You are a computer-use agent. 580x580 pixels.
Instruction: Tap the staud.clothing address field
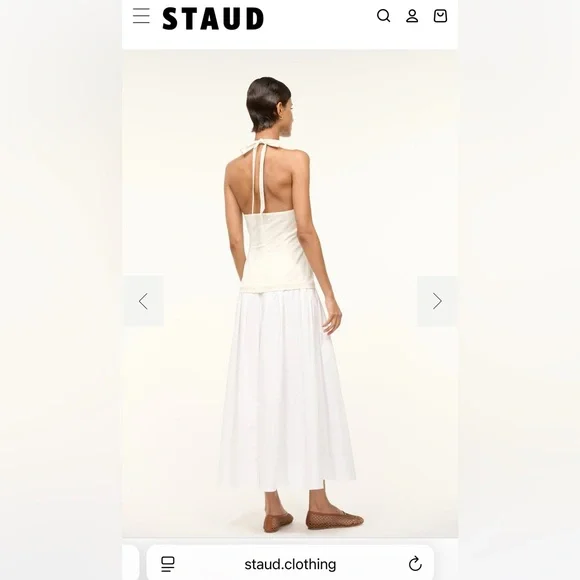point(290,564)
